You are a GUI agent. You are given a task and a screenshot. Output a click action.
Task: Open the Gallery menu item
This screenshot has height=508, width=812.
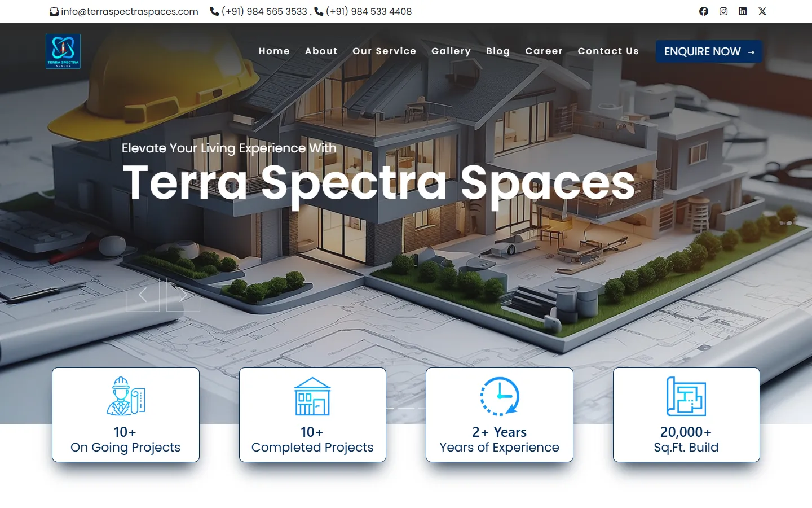point(451,51)
